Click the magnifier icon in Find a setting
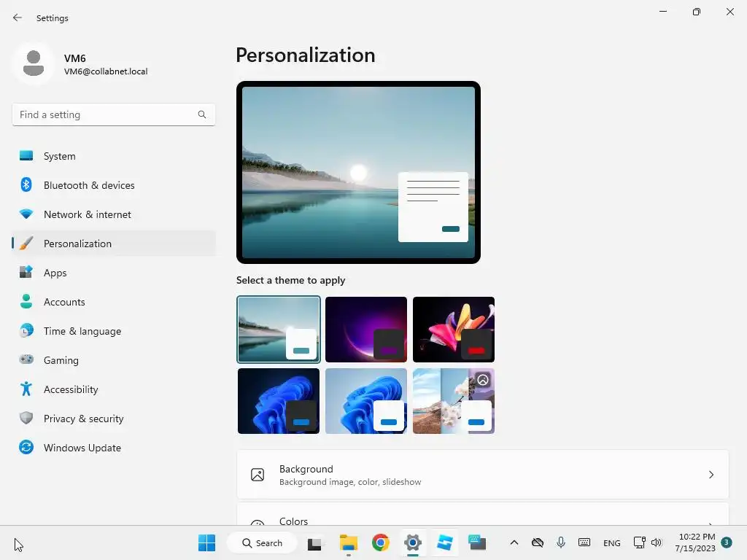The image size is (747, 560). 202,114
